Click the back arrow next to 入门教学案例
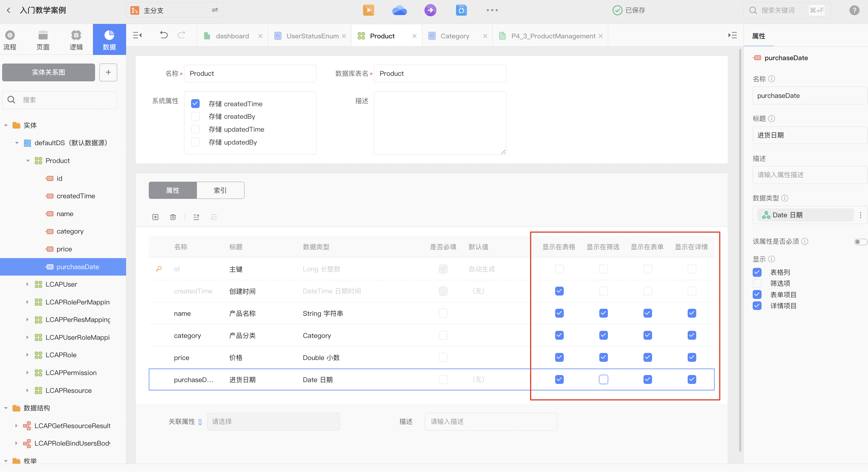 point(9,10)
